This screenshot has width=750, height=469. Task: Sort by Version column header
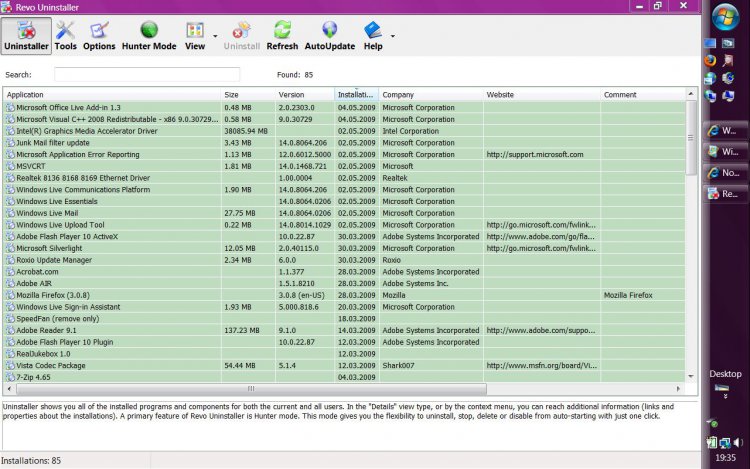pos(305,95)
